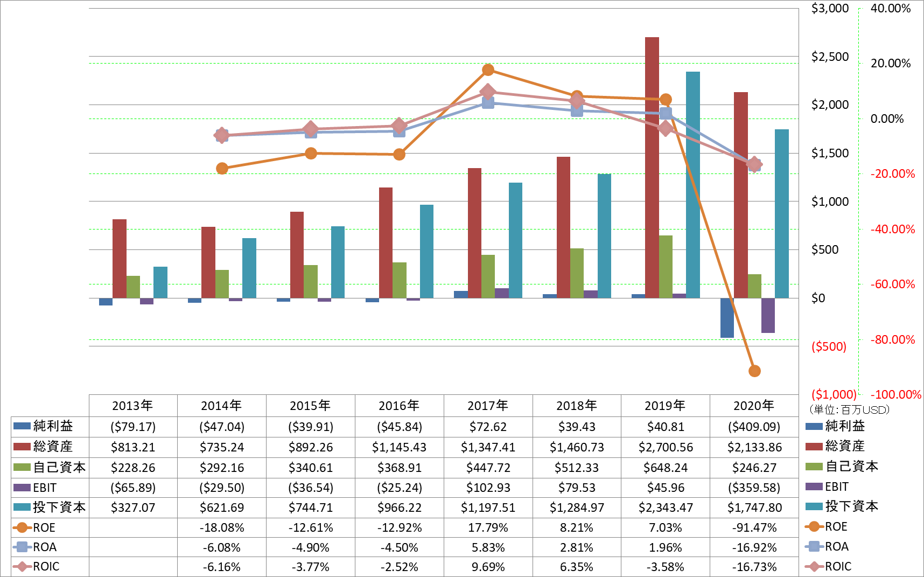
Task: Select the -6.08% ROA cell
Action: pos(222,547)
